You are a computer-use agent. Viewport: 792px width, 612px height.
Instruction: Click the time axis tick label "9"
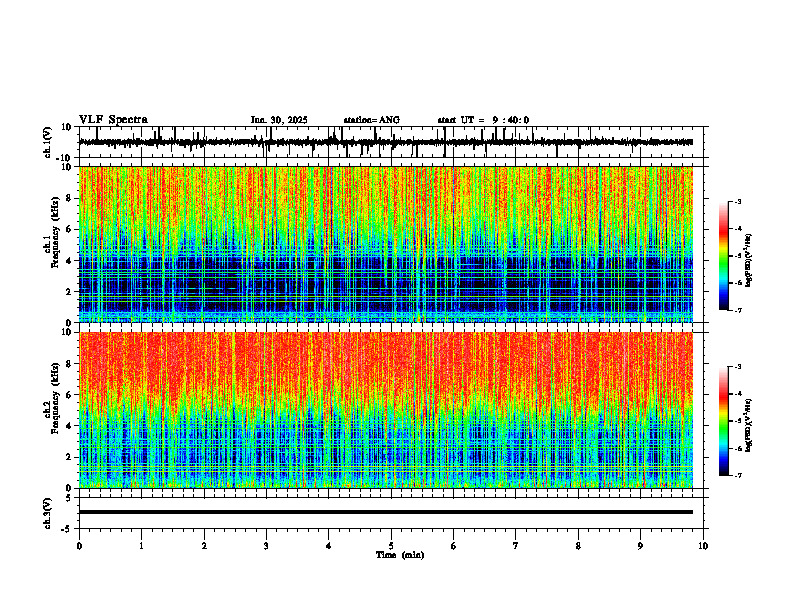pos(640,546)
